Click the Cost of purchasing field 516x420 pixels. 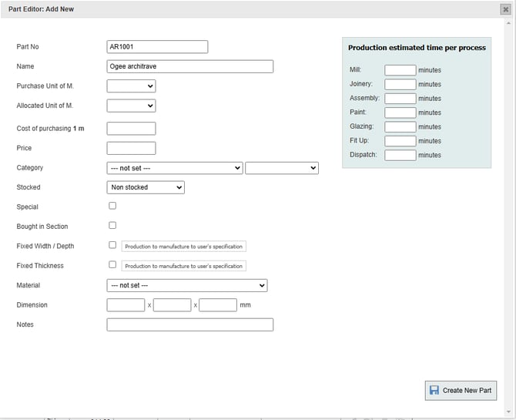pos(131,129)
